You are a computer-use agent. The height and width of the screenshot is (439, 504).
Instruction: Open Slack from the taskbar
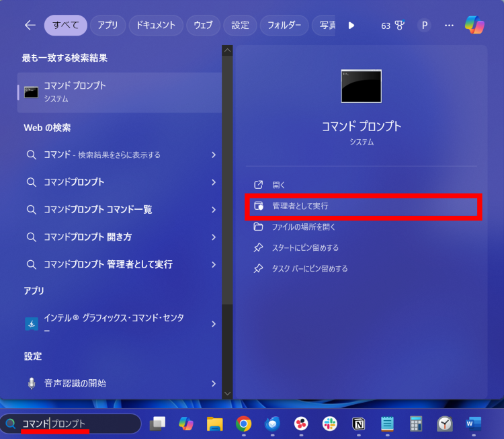pos(330,424)
